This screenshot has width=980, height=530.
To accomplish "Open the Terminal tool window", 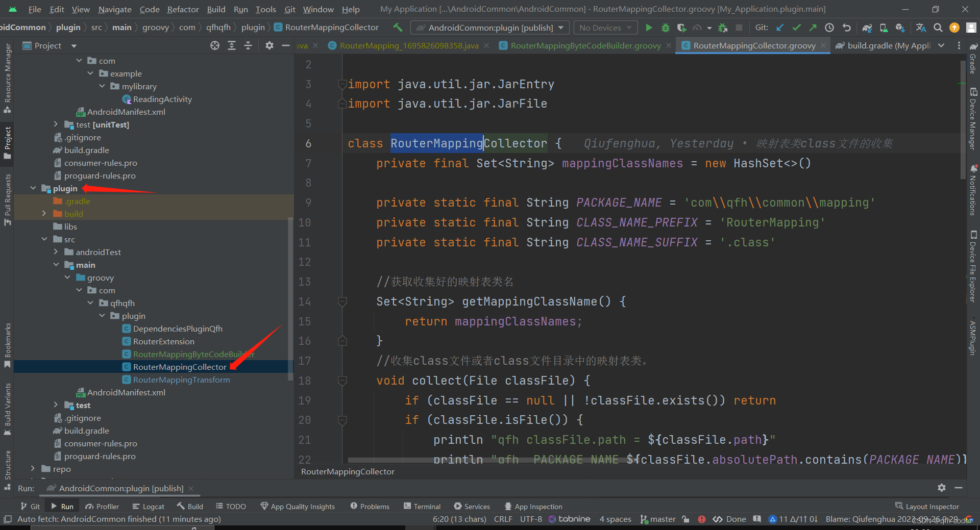I will click(x=422, y=506).
